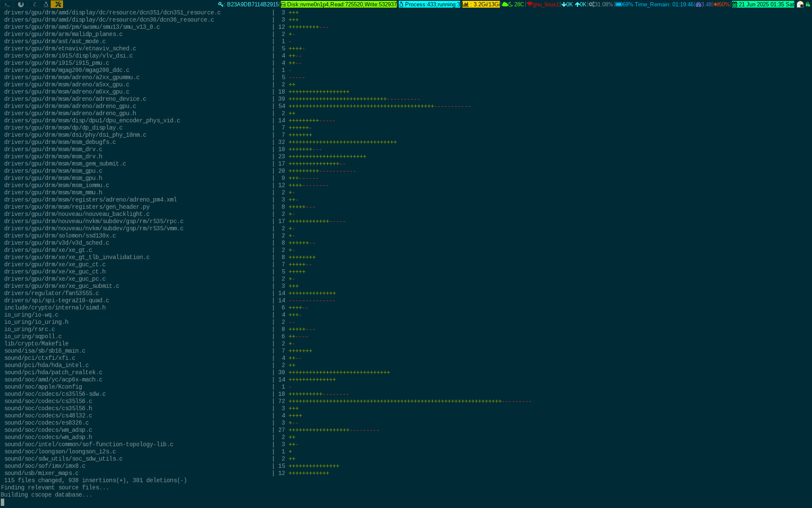This screenshot has width=812, height=508.
Task: Click the xe_guc_submit.c file path
Action: [x=62, y=286]
